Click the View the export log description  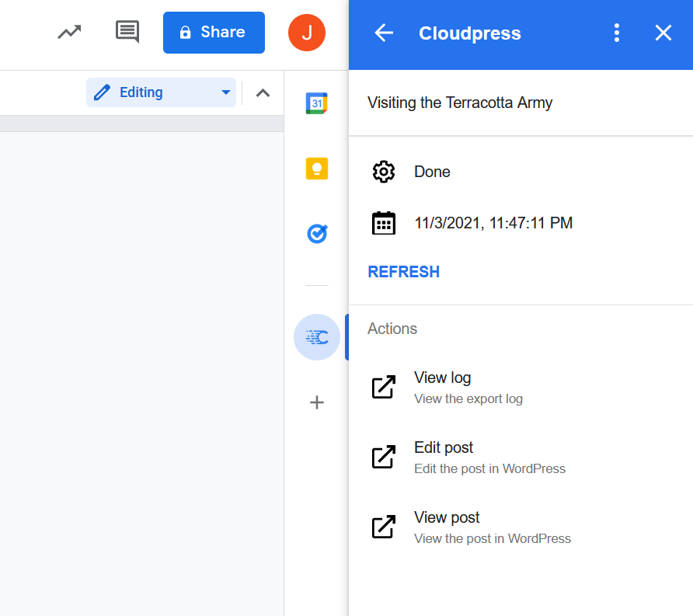pos(468,398)
